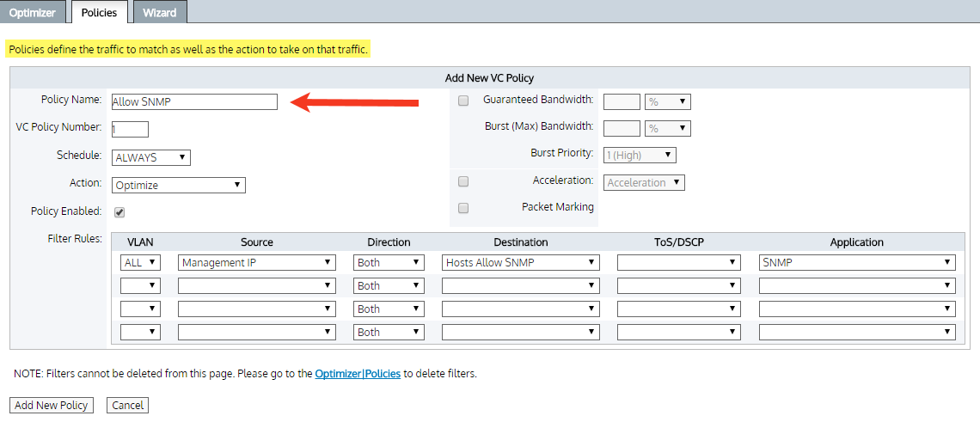Click the Policy Name input field
This screenshot has height=422, width=980.
(194, 102)
